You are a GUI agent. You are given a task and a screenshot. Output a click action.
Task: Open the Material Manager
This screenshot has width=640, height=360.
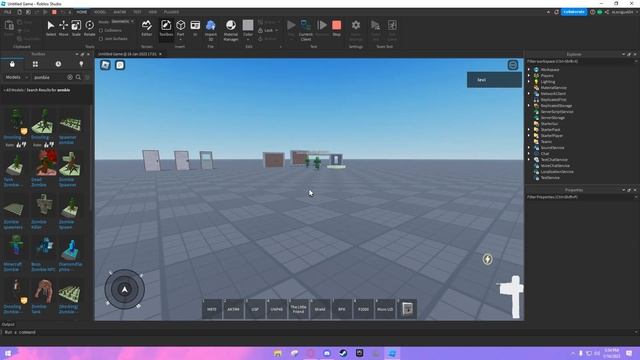(x=231, y=30)
